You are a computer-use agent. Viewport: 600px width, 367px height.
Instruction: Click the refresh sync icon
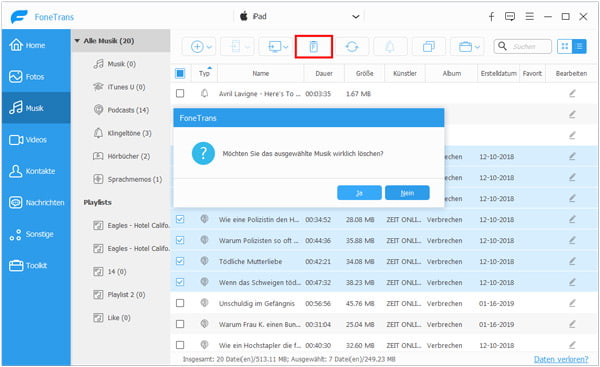[x=352, y=47]
